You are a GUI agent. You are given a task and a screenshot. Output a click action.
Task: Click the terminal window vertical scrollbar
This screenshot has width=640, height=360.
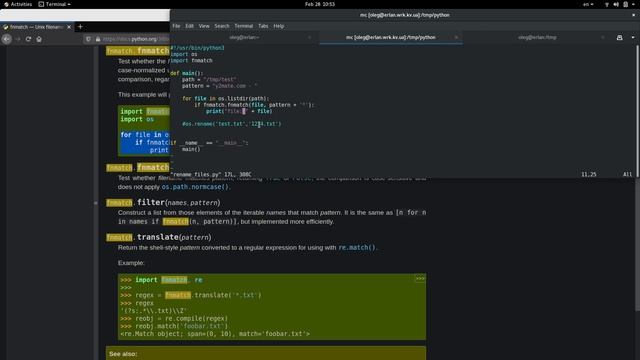(x=637, y=110)
